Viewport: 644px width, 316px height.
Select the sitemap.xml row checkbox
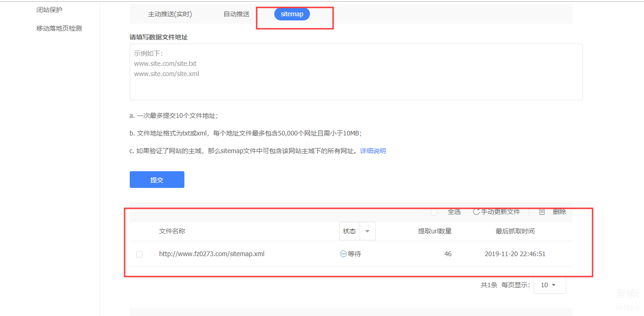pos(139,254)
